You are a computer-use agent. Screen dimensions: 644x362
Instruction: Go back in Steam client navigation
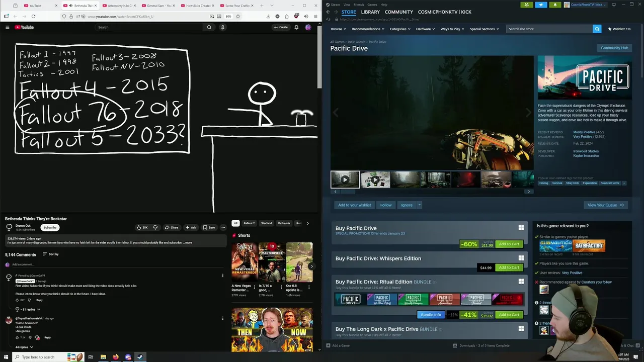[x=328, y=12]
